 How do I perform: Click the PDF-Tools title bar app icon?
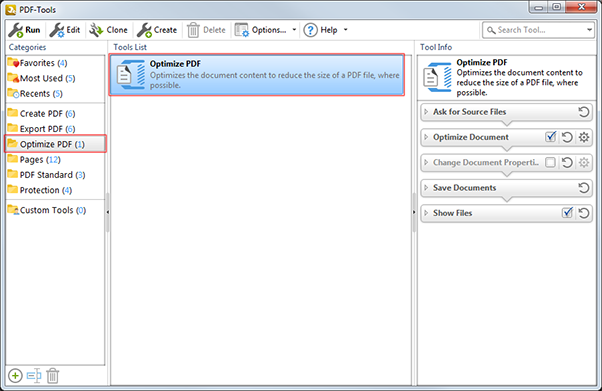point(11,10)
